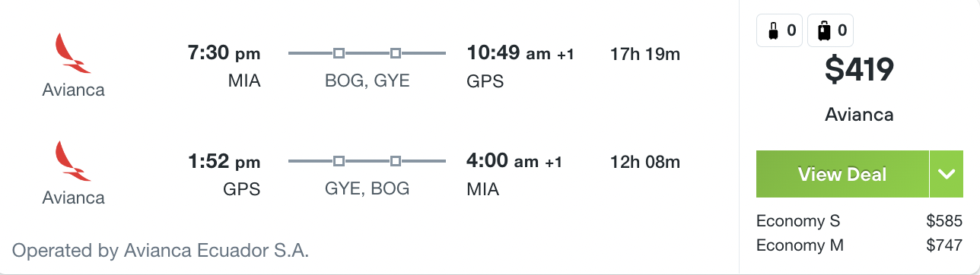This screenshot has width=980, height=275.
Task: Click the Operated by Avianca Ecuador S.A. note
Action: coord(161,250)
